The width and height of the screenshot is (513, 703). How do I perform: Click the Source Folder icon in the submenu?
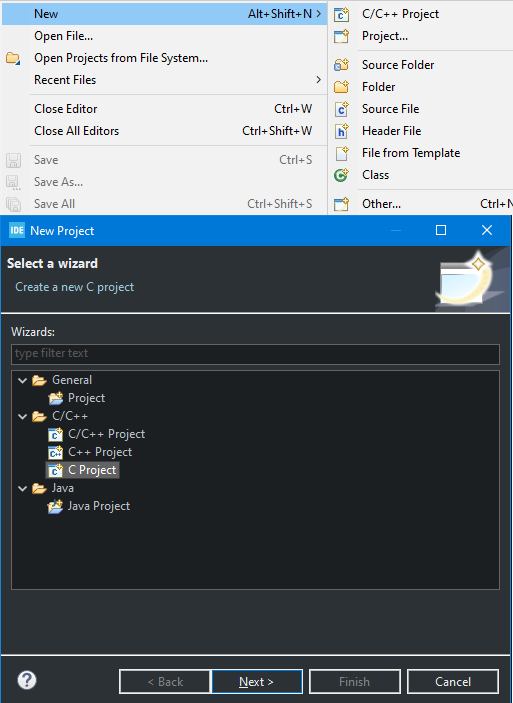[341, 65]
